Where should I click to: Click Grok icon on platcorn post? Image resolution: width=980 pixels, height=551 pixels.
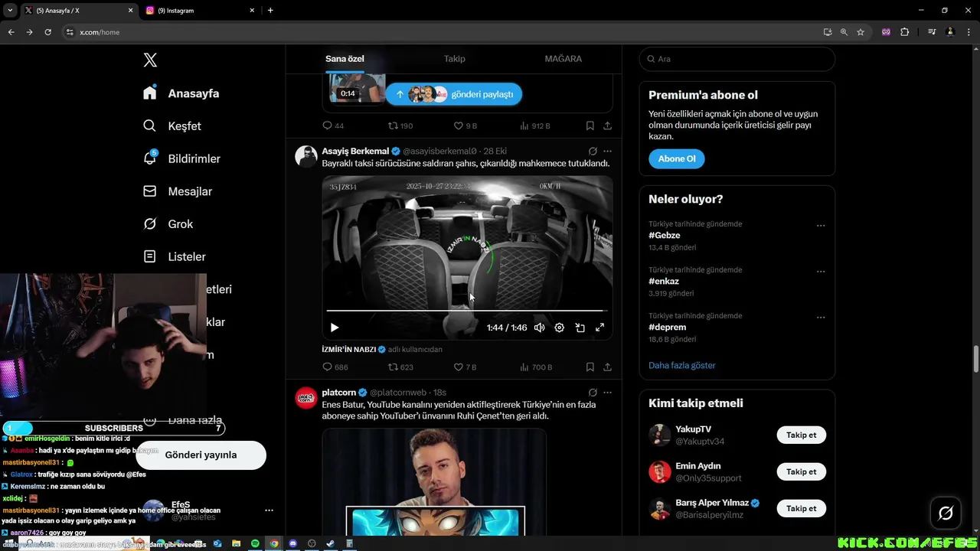pyautogui.click(x=593, y=393)
